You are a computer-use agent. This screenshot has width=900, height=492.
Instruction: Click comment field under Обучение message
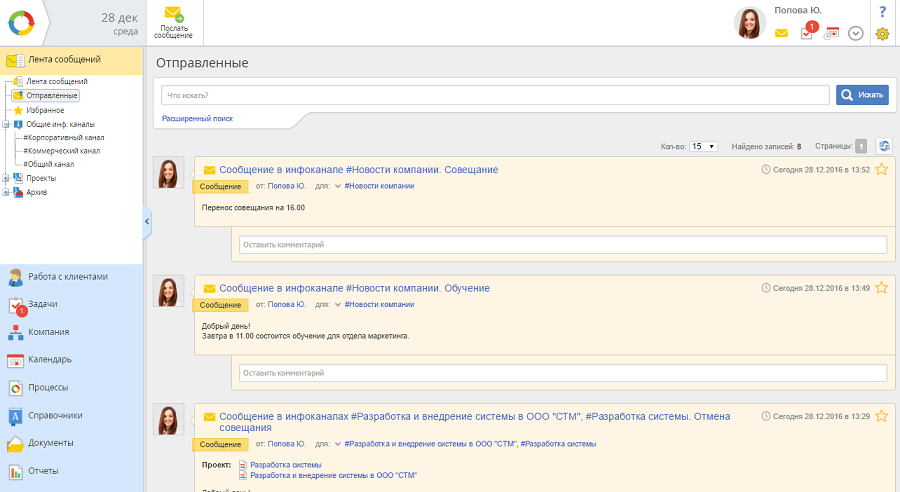pyautogui.click(x=562, y=373)
